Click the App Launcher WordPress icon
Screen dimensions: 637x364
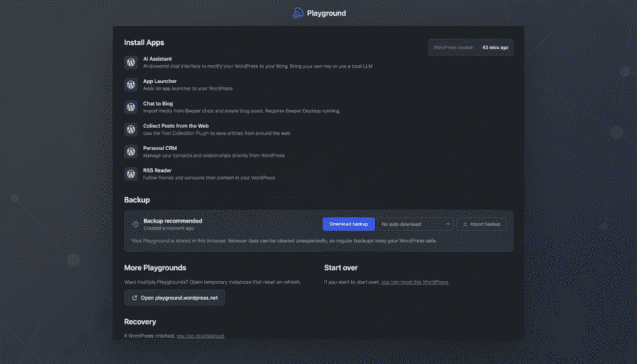(x=131, y=84)
